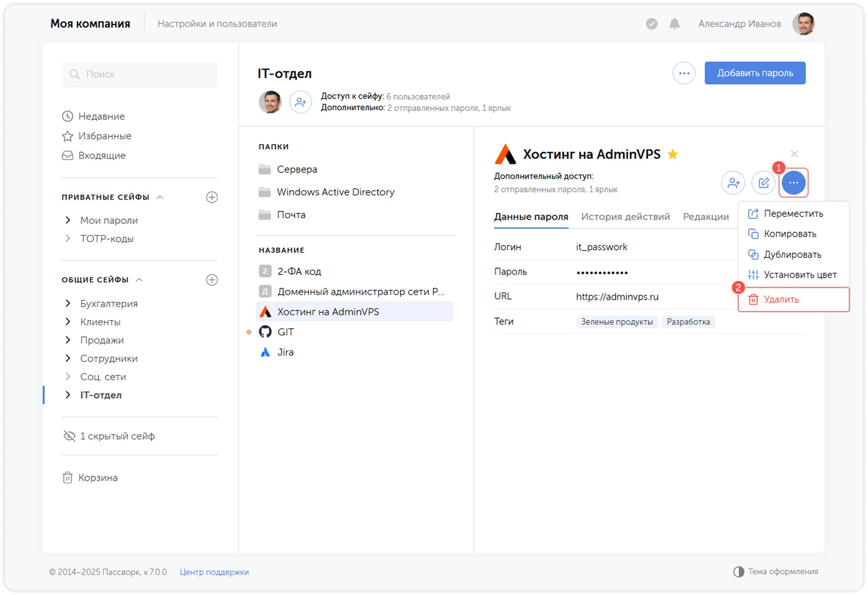This screenshot has width=868, height=595.
Task: Switch to Редакции tab
Action: point(706,217)
